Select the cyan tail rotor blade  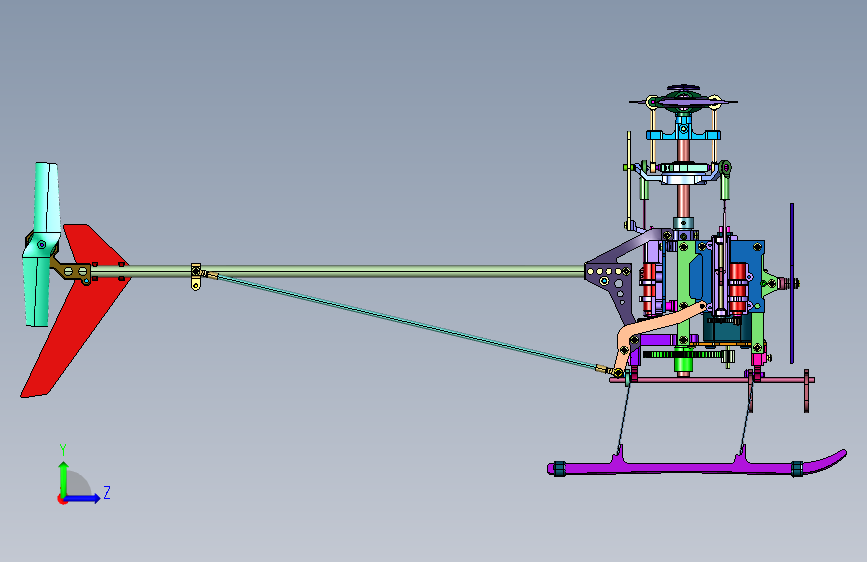pyautogui.click(x=41, y=243)
